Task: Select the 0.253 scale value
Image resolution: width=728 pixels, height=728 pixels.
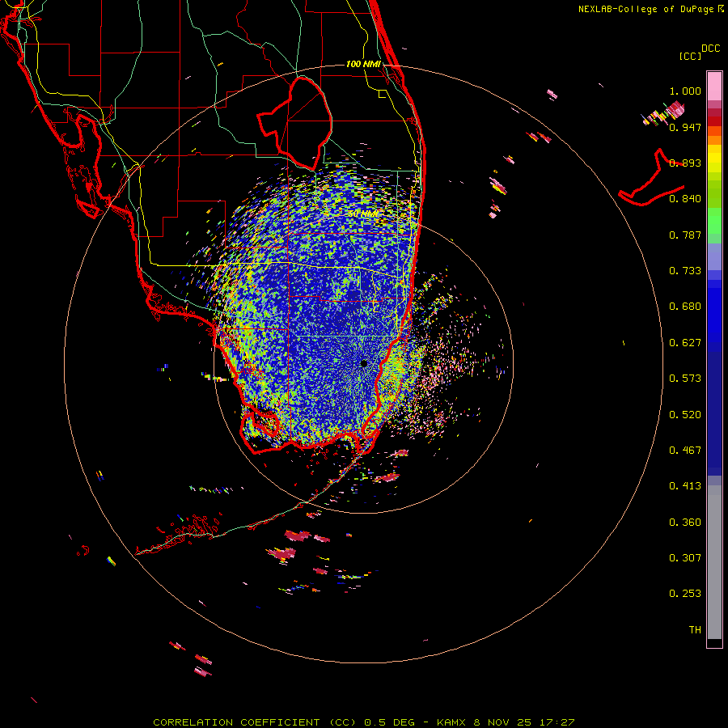Action: [685, 594]
